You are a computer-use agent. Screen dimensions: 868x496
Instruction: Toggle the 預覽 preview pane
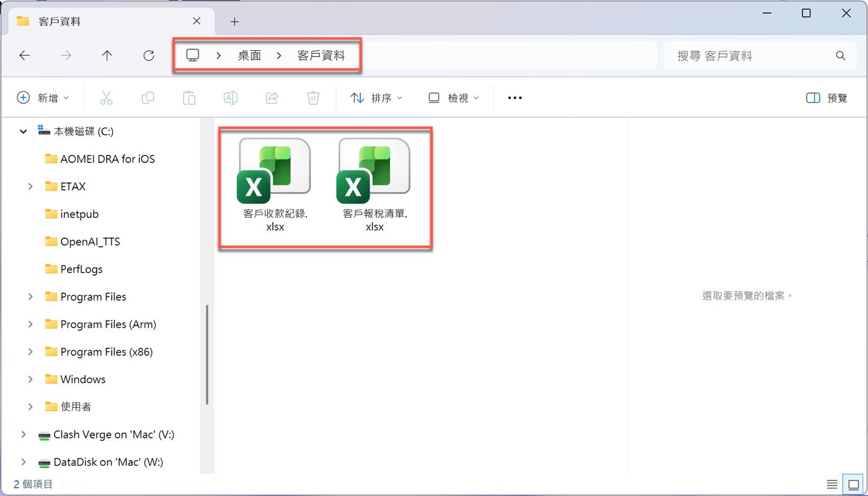826,97
